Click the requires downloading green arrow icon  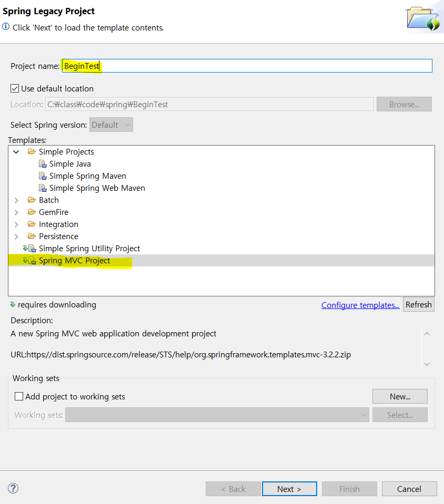coord(13,304)
